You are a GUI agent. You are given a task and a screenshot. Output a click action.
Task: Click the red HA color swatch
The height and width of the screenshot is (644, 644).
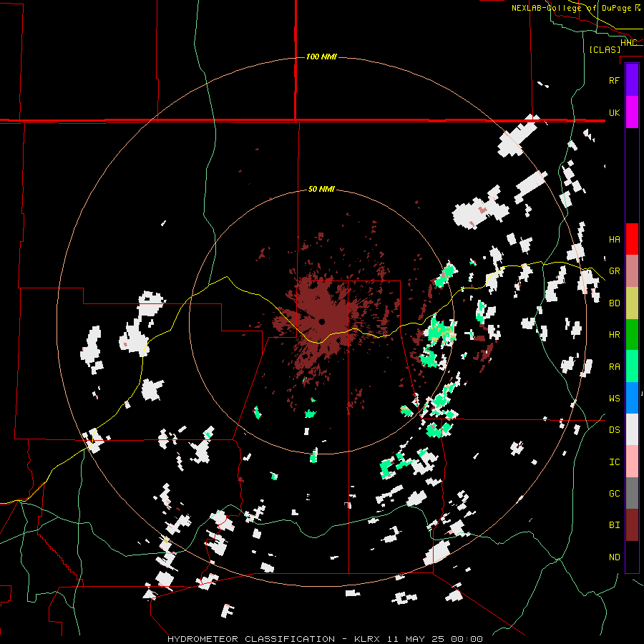coord(632,239)
